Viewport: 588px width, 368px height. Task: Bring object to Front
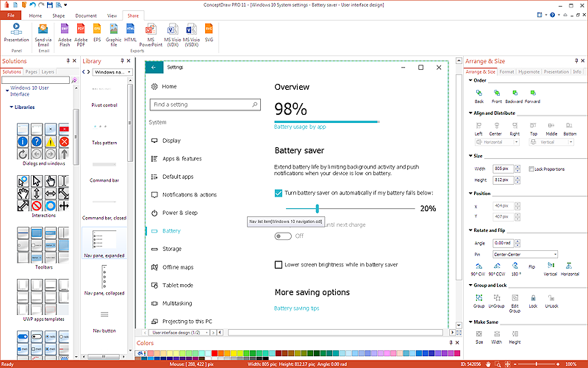tap(497, 93)
